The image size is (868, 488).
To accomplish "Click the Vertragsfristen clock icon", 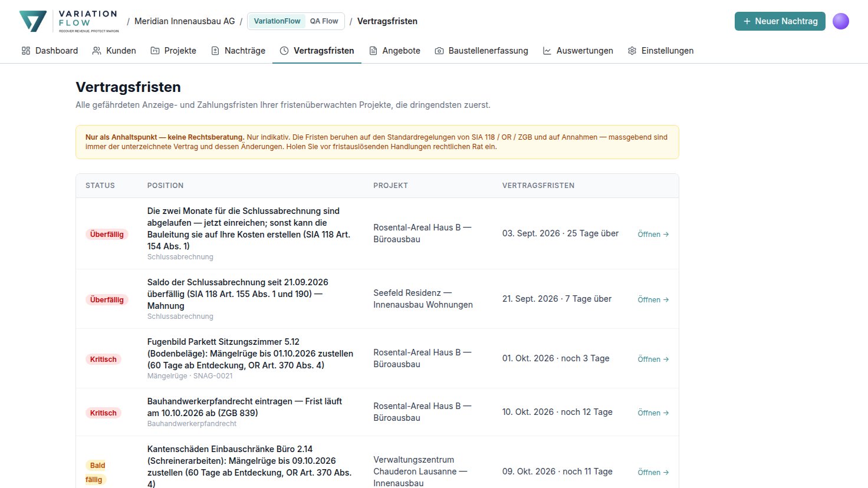I will point(284,51).
